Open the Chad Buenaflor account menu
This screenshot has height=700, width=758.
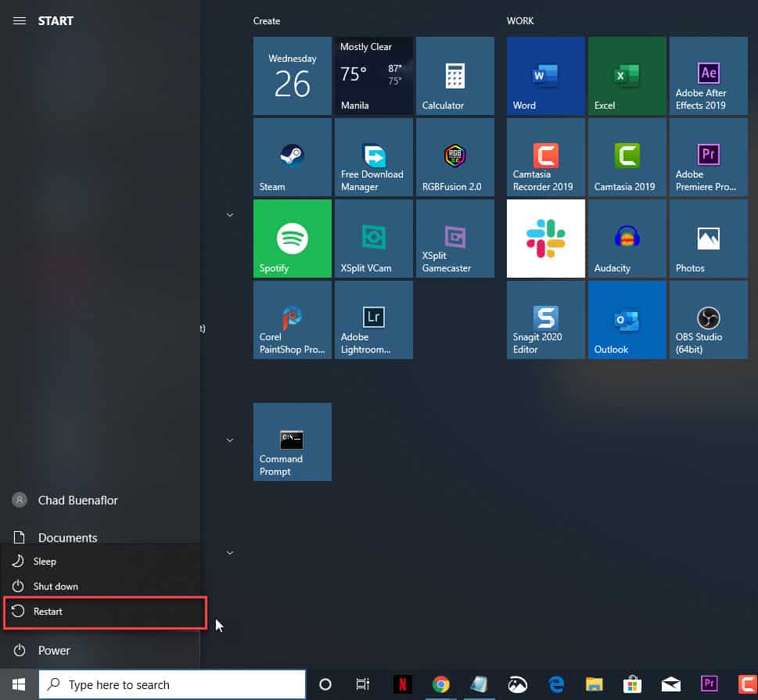pos(99,501)
